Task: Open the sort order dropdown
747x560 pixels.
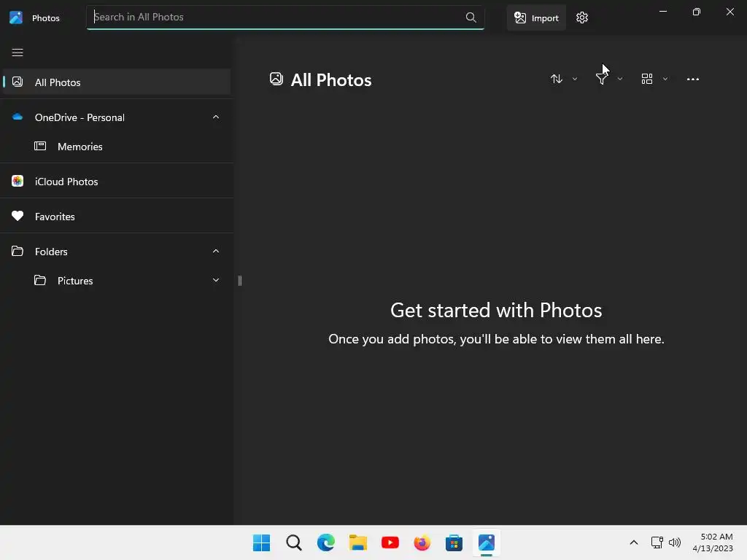Action: 563,79
